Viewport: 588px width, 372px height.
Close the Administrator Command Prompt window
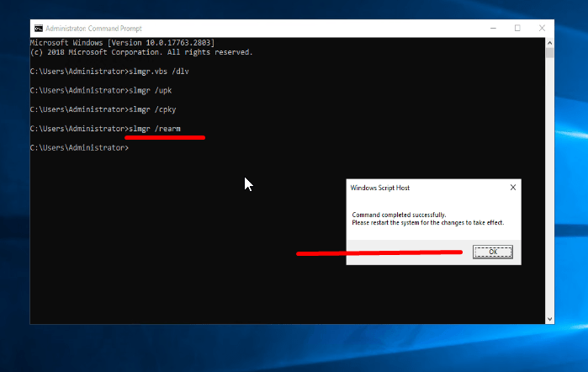543,28
